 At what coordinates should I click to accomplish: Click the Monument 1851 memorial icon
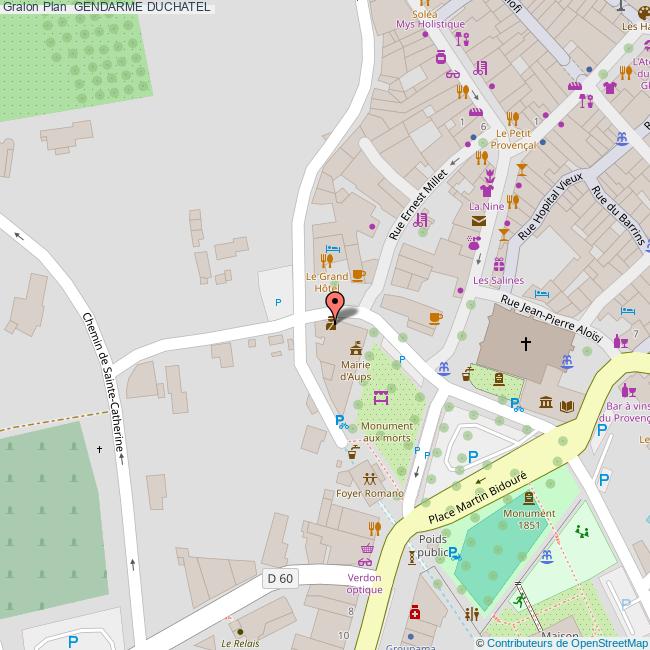[x=528, y=497]
